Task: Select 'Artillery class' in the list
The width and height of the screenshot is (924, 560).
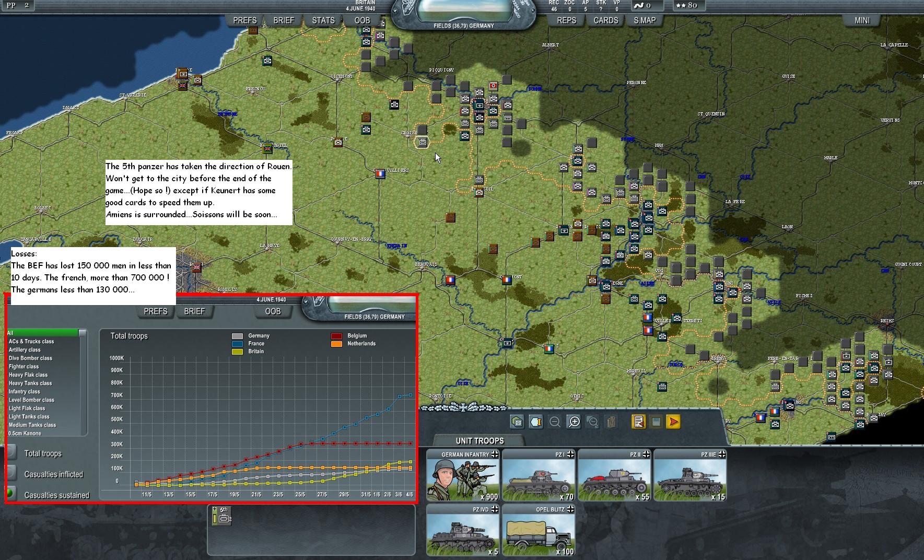Action: click(x=43, y=349)
